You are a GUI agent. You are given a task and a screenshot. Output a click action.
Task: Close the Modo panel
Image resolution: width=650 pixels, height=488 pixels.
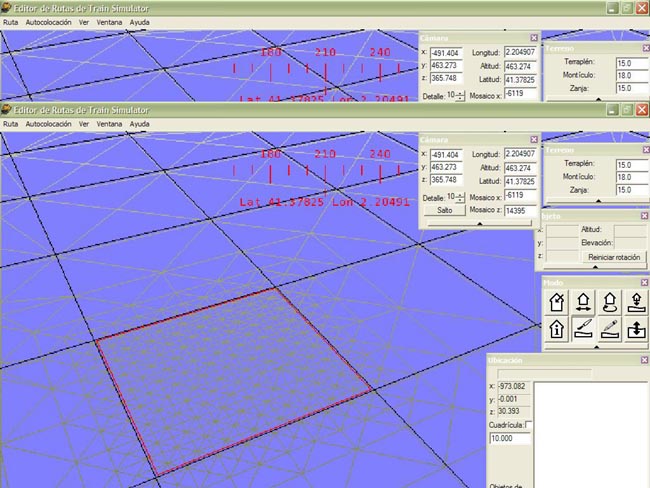644,283
